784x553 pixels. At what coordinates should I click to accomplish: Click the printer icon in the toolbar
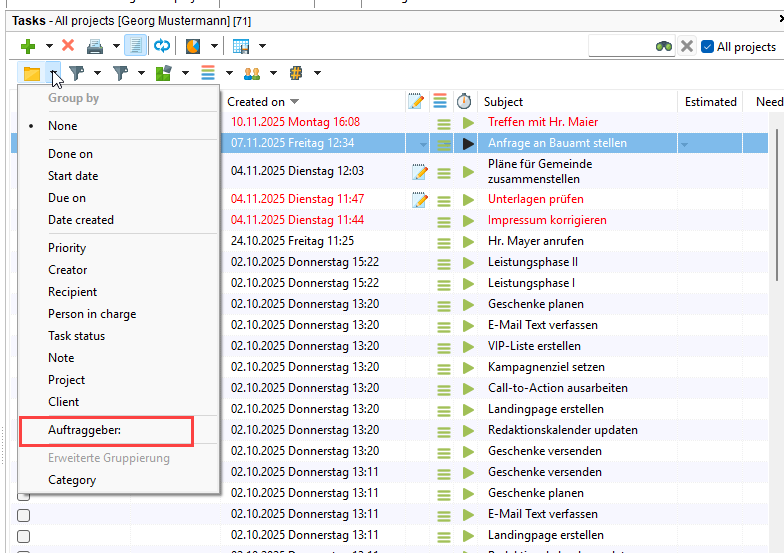click(95, 46)
